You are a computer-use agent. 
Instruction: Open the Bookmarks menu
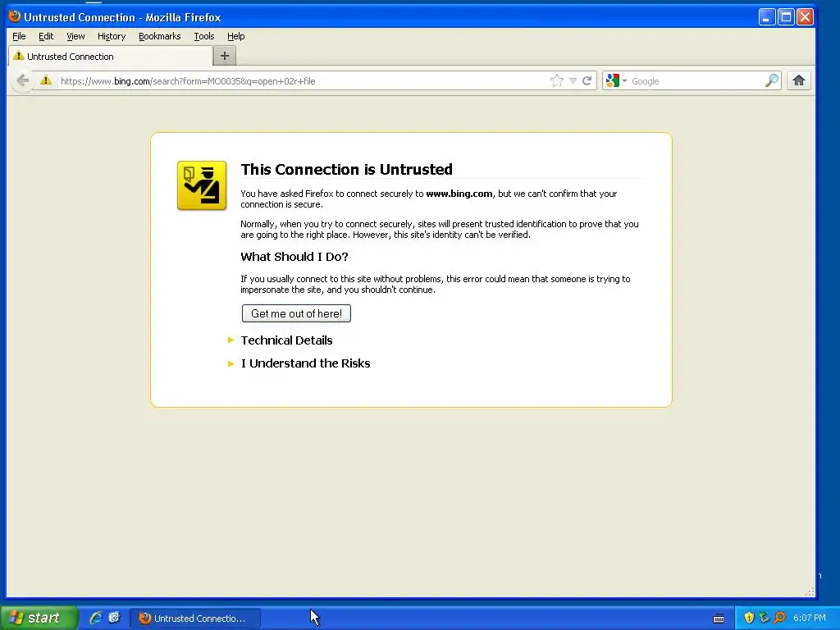[x=160, y=36]
